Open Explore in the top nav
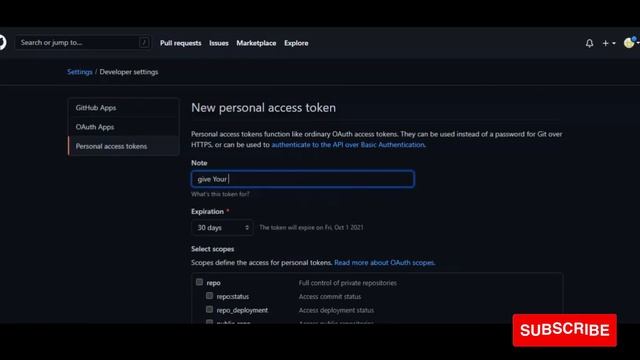This screenshot has width=640, height=360. [296, 43]
